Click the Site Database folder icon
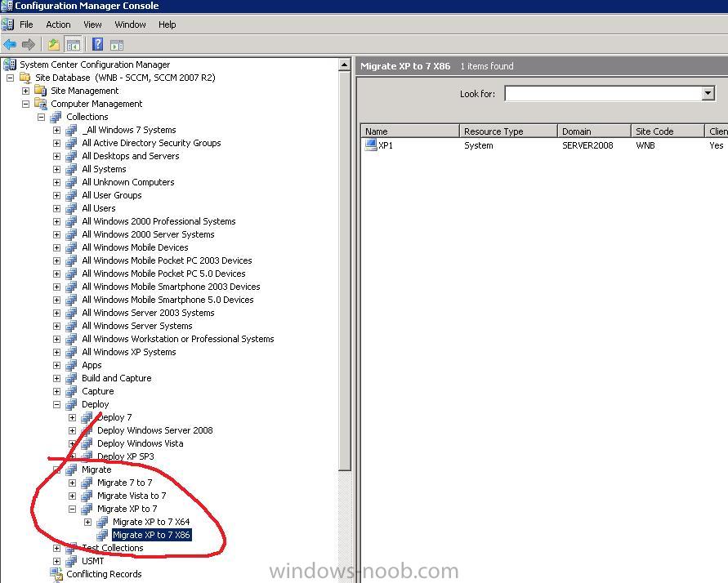The height and width of the screenshot is (583, 728). click(x=25, y=78)
